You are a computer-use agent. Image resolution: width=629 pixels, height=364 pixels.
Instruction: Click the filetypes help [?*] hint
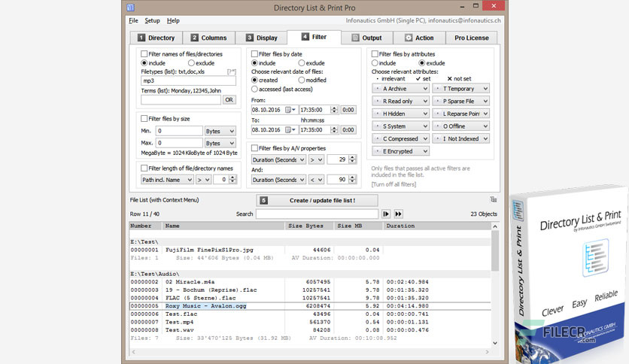click(x=232, y=71)
